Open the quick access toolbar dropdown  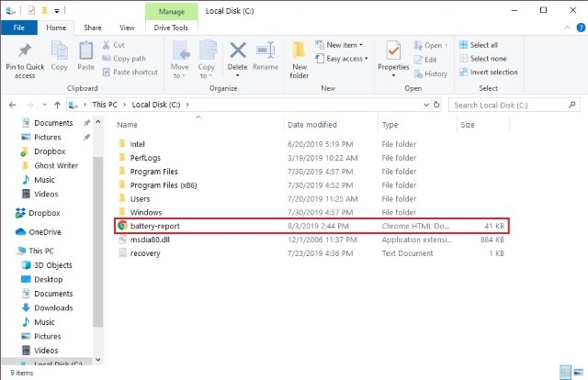coord(57,11)
